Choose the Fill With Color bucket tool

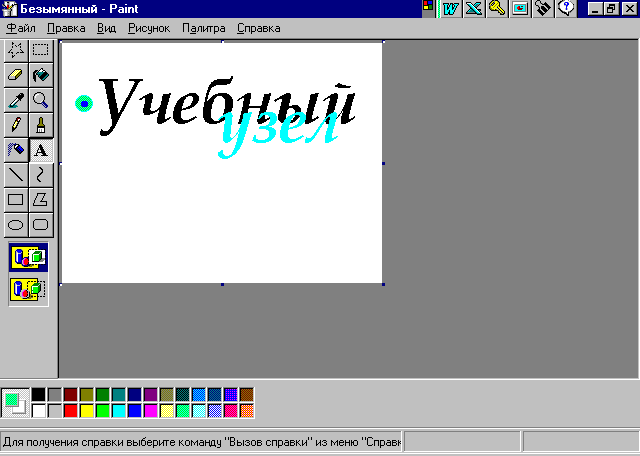click(x=41, y=75)
